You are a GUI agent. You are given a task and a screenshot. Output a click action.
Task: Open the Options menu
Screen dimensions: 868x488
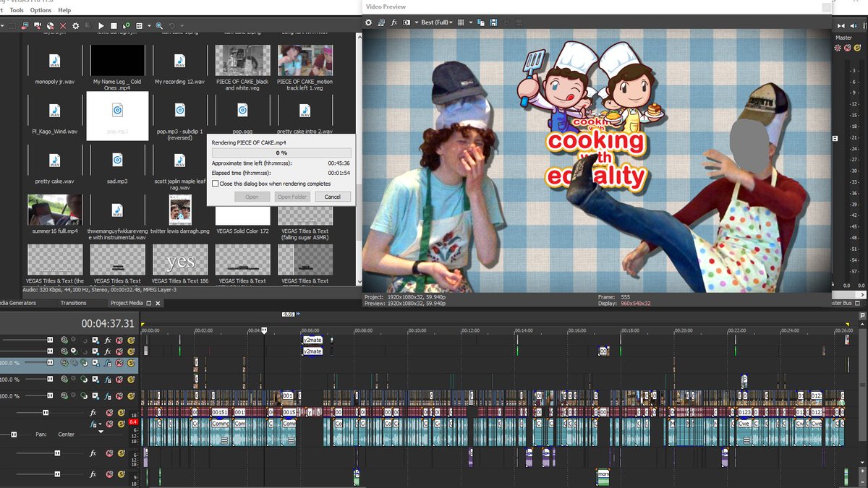click(x=41, y=10)
